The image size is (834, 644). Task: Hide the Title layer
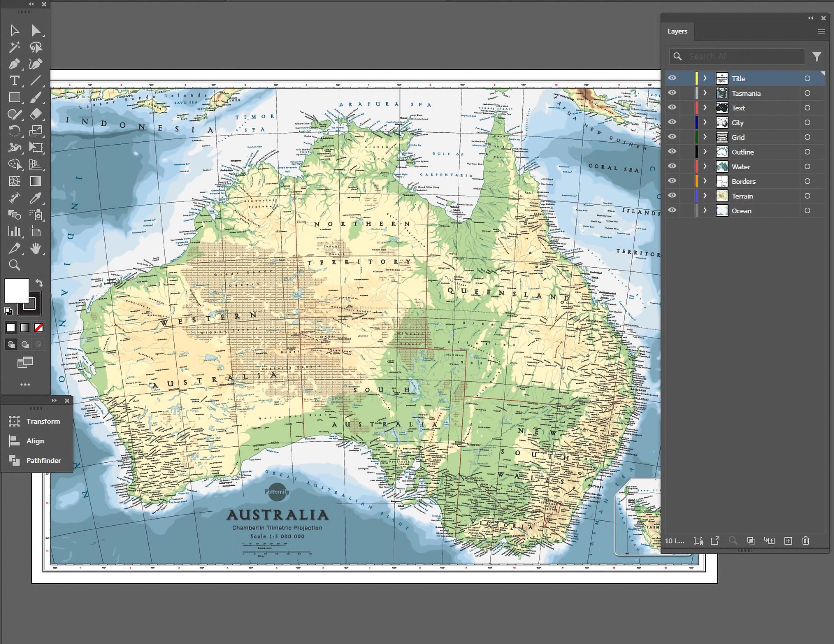(672, 78)
